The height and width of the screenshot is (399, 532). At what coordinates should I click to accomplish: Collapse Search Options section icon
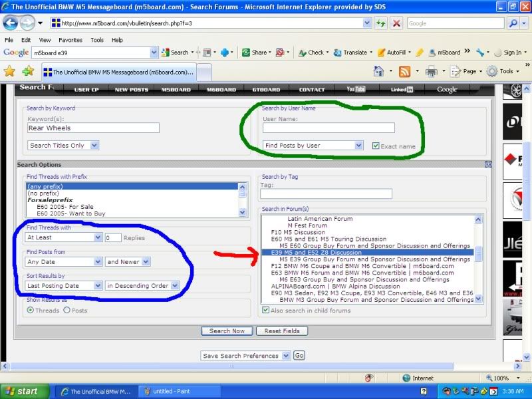point(488,164)
